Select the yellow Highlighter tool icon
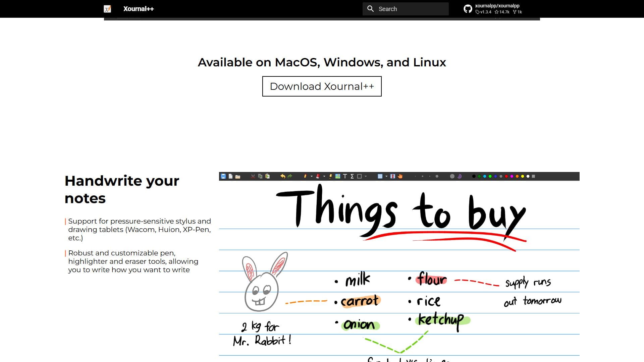Screen dimensions: 644x362 (330, 176)
